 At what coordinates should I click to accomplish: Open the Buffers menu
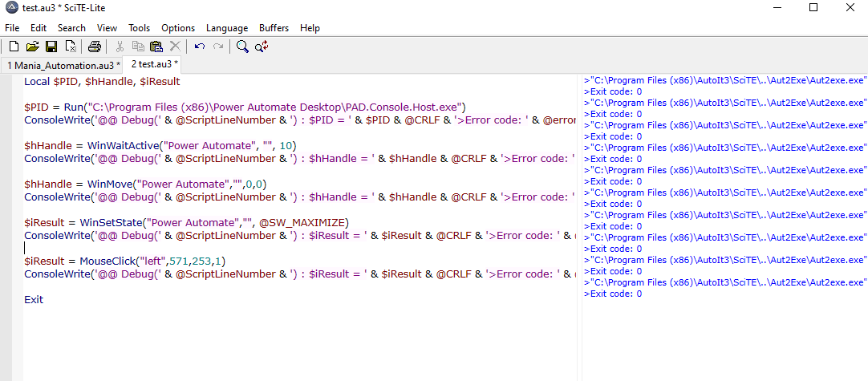(x=274, y=28)
